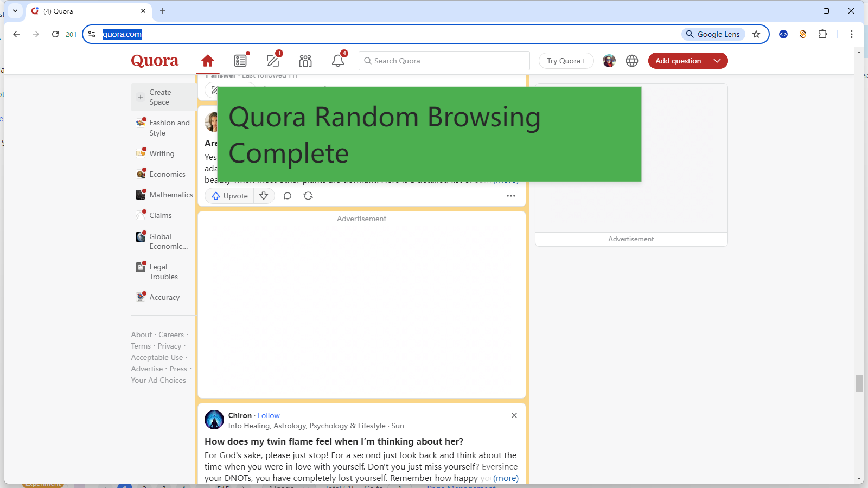Go back in browser history
This screenshot has height=488, width=868.
[x=16, y=34]
